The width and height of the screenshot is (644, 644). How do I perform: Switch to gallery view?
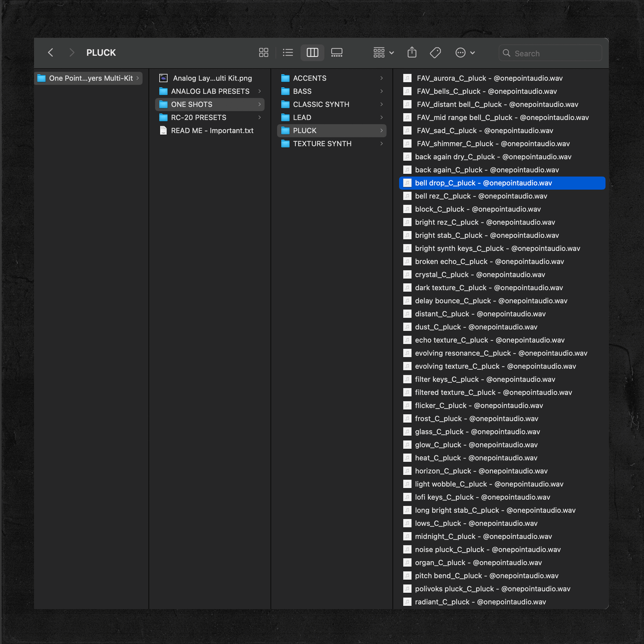pyautogui.click(x=337, y=53)
